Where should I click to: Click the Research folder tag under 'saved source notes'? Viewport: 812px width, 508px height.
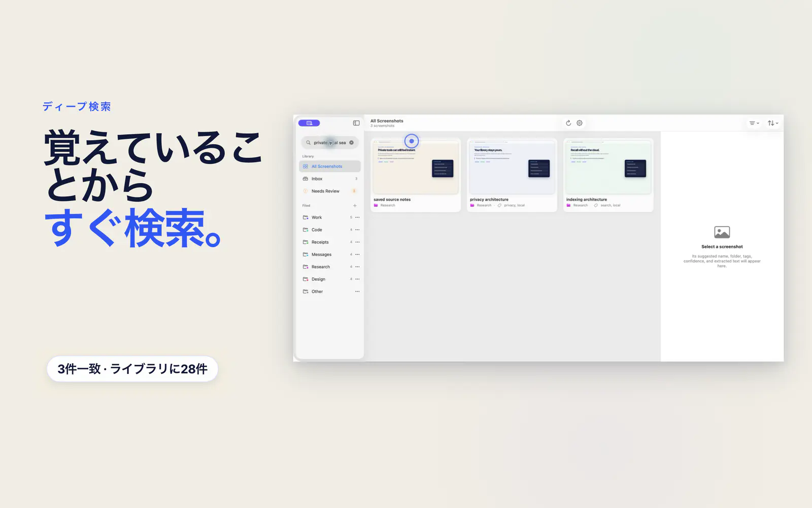(385, 205)
